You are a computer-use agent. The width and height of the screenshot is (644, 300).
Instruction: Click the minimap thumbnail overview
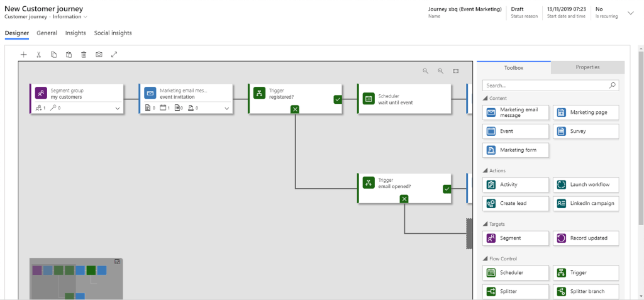76,279
